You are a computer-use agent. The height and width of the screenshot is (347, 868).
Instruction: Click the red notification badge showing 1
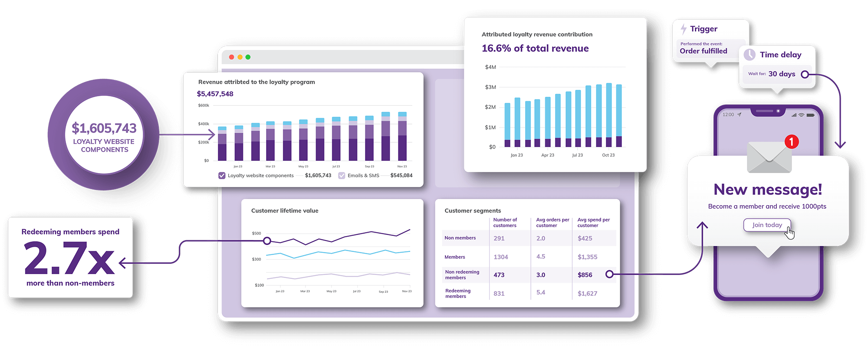792,142
